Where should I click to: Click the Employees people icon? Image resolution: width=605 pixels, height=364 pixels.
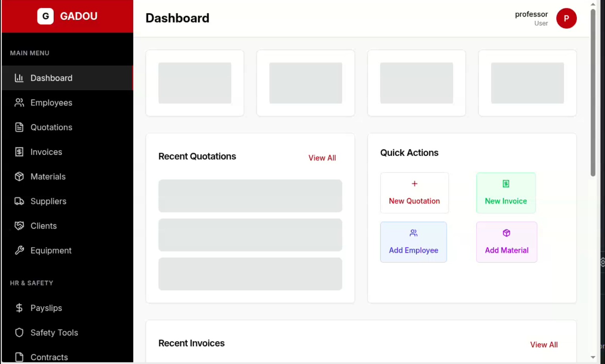click(x=19, y=103)
